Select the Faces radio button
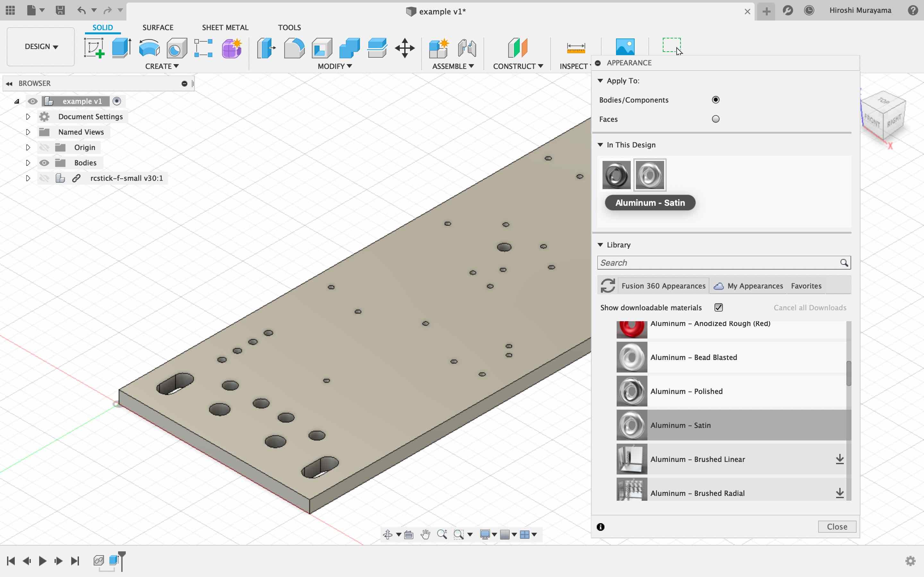This screenshot has height=577, width=924. click(x=715, y=119)
